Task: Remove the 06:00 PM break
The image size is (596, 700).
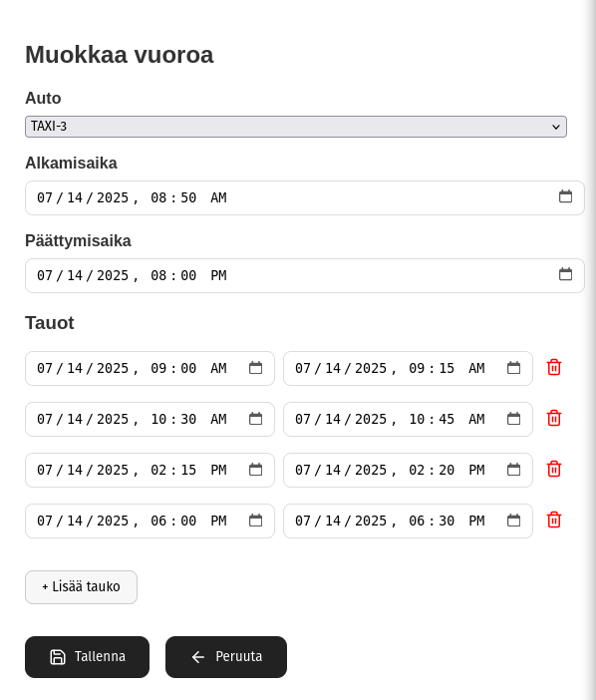Action: [553, 521]
